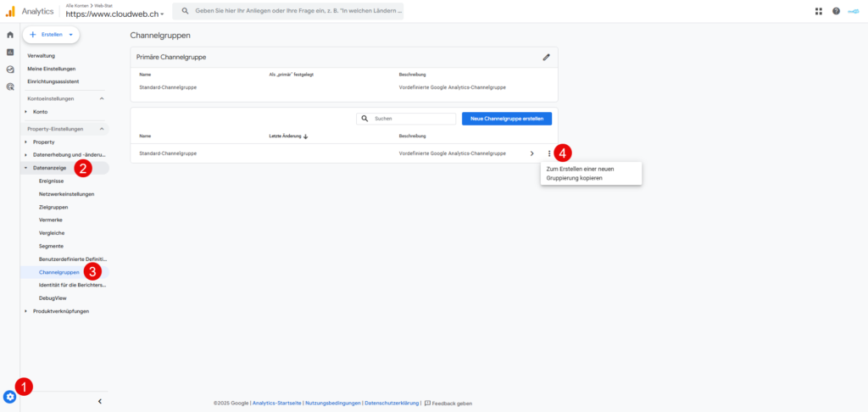Image resolution: width=868 pixels, height=412 pixels.
Task: Open the Explore icon in left rail
Action: (x=10, y=70)
